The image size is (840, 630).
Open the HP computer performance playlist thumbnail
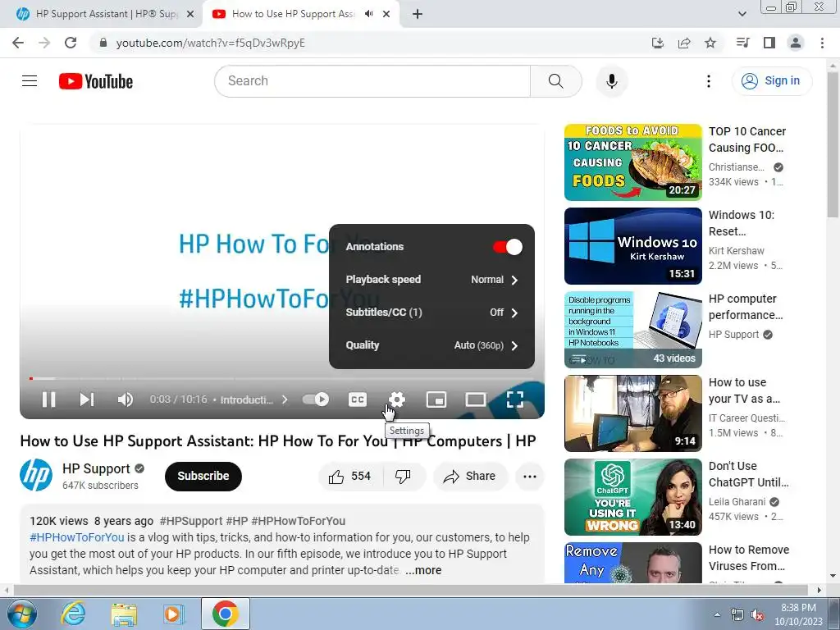click(632, 330)
